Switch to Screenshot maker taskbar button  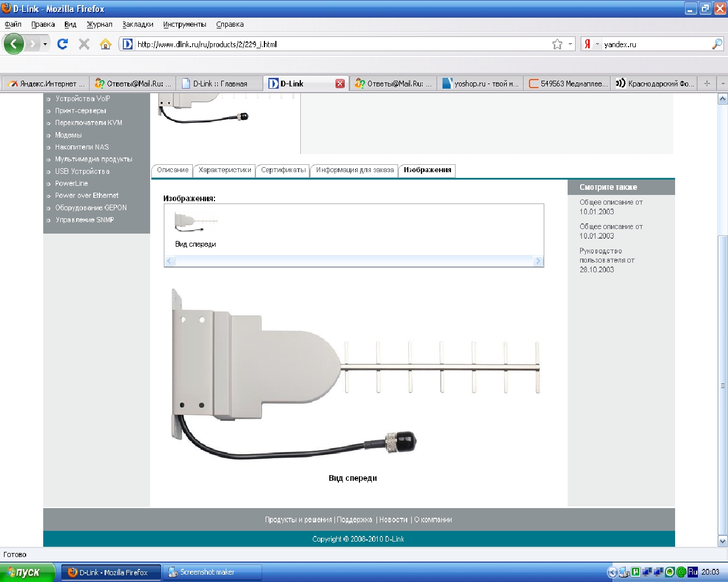212,572
